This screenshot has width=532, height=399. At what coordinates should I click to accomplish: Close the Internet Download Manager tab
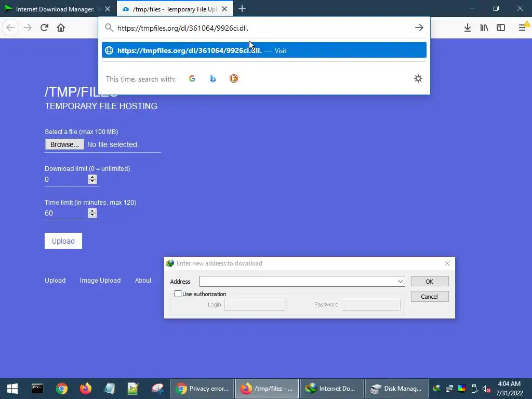108,9
